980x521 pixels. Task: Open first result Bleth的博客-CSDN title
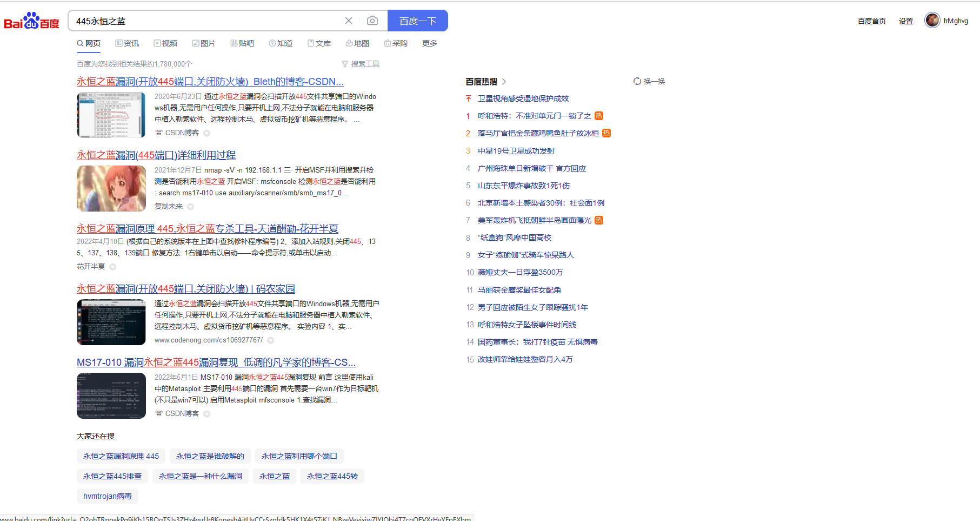pyautogui.click(x=210, y=82)
